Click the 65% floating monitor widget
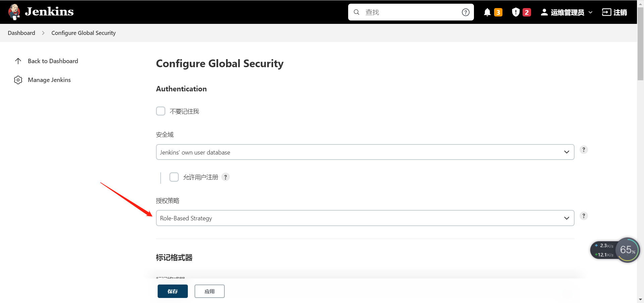The image size is (644, 303). [x=628, y=250]
